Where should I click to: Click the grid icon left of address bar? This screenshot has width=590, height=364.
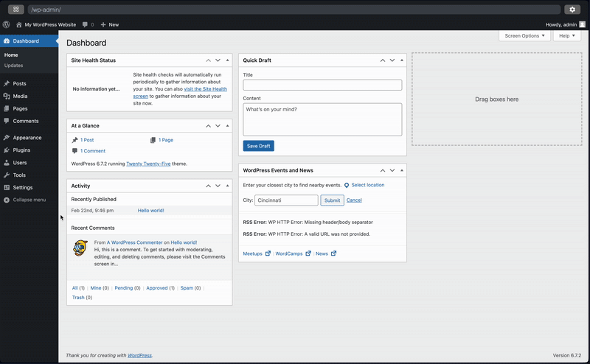click(15, 10)
